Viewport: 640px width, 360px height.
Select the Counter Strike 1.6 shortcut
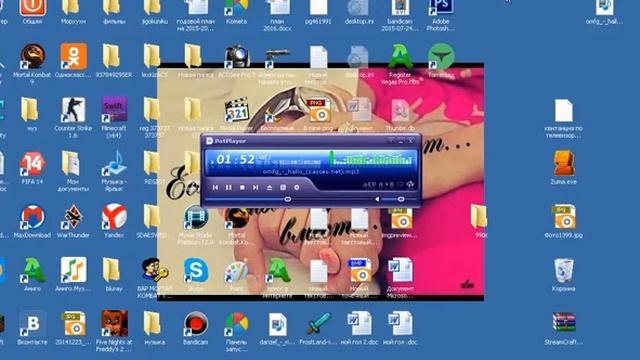click(x=73, y=118)
